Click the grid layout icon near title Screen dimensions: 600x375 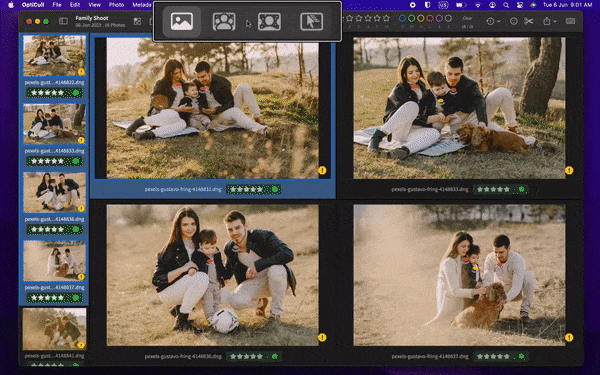137,21
